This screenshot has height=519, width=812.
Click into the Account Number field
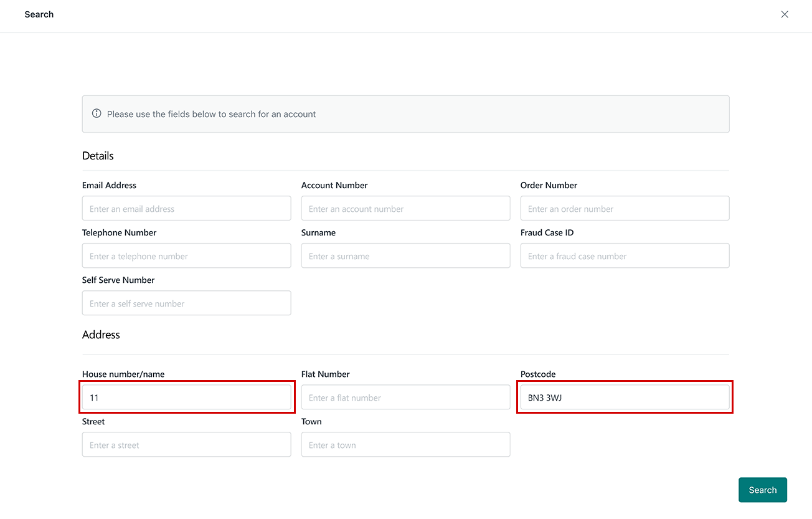click(x=405, y=209)
